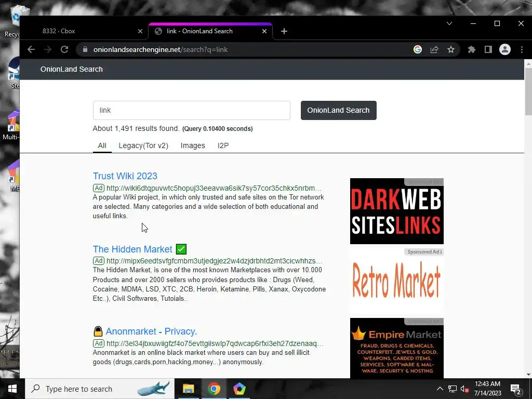The image size is (532, 399).
Task: Click the 'About 1,491 results found.' text
Action: click(136, 129)
